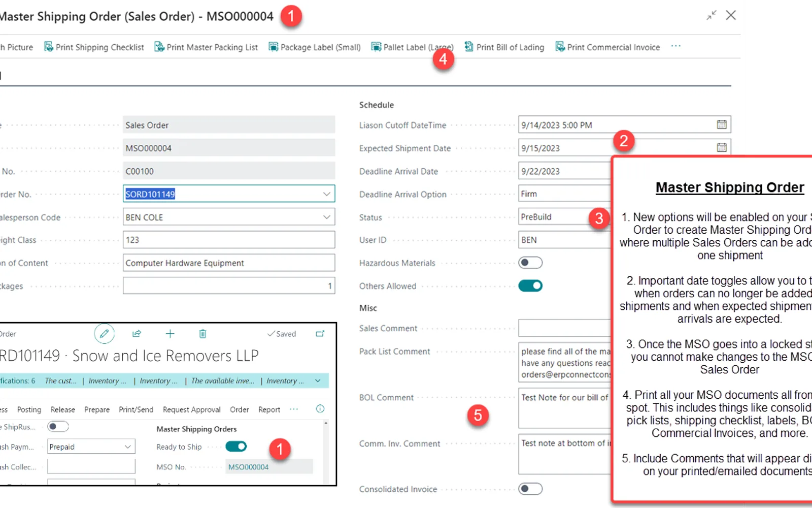Viewport: 812px width, 508px height.
Task: Show more actions ellipsis in top toolbar
Action: point(675,46)
